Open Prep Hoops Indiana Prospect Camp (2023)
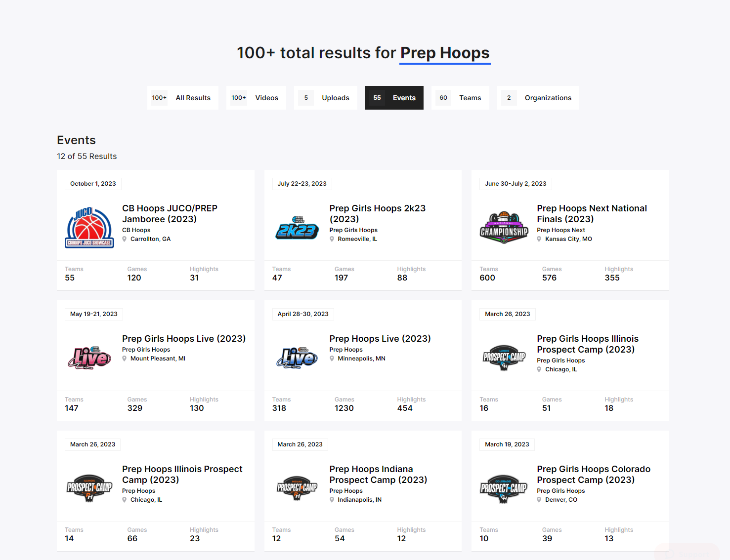Viewport: 730px width, 560px height. [378, 475]
